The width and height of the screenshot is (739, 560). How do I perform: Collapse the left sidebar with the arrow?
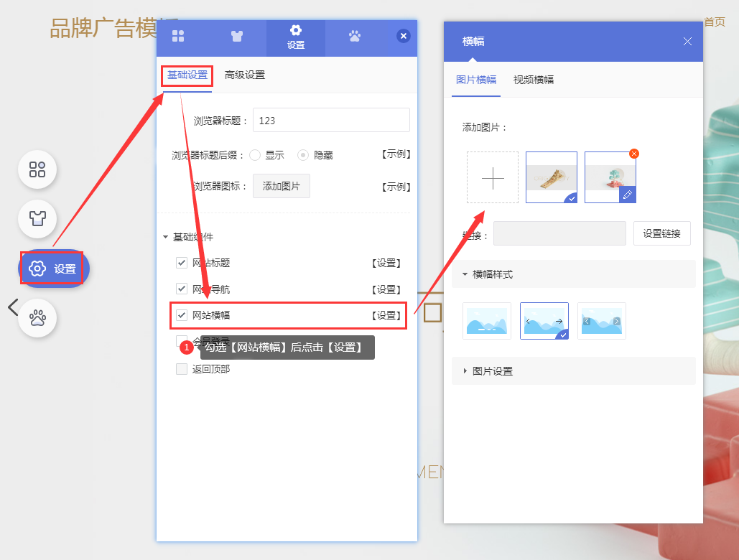pyautogui.click(x=12, y=307)
